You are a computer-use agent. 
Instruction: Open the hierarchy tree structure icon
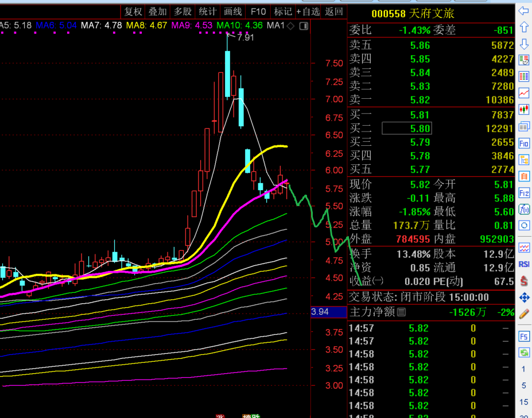click(x=524, y=160)
